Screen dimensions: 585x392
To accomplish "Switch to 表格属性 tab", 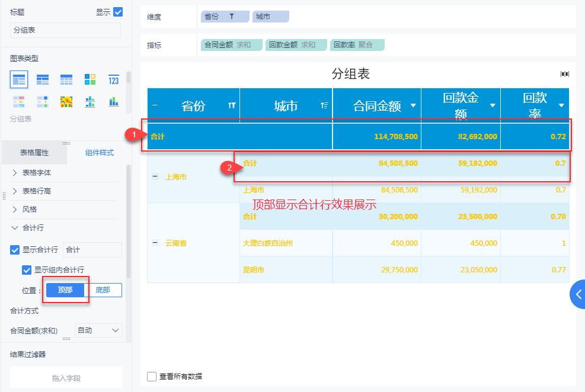I will click(34, 153).
